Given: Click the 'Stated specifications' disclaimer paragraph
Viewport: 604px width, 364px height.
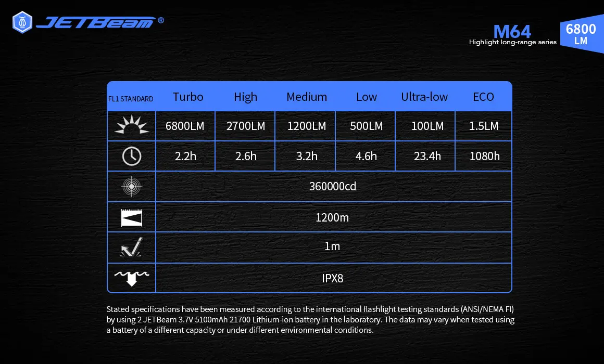Looking at the screenshot, I should click(310, 319).
